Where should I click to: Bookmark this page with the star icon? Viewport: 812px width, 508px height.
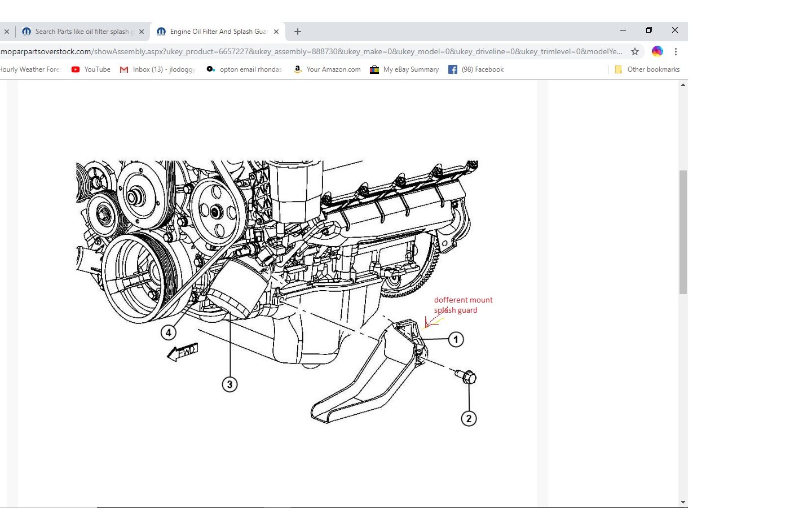point(635,51)
